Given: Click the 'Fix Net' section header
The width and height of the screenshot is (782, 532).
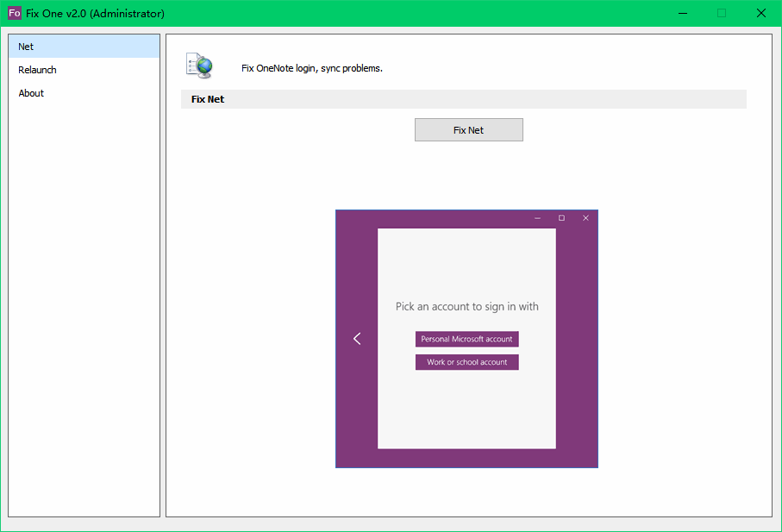Looking at the screenshot, I should coord(464,99).
